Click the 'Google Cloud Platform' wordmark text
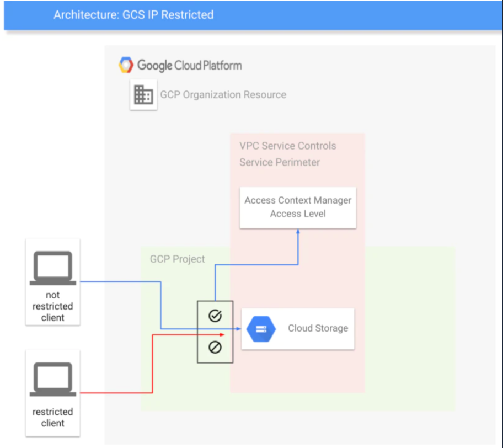This screenshot has width=503, height=448. [x=190, y=66]
